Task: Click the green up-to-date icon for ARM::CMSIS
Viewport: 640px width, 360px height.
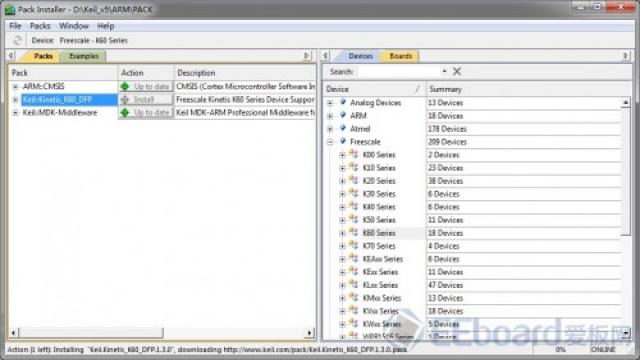Action: [125, 87]
